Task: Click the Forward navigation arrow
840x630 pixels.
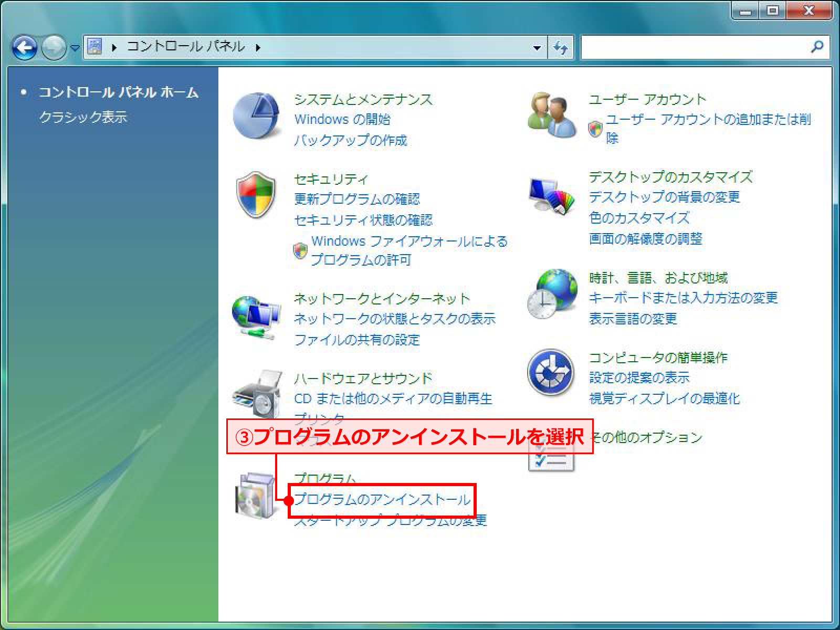Action: coord(54,48)
